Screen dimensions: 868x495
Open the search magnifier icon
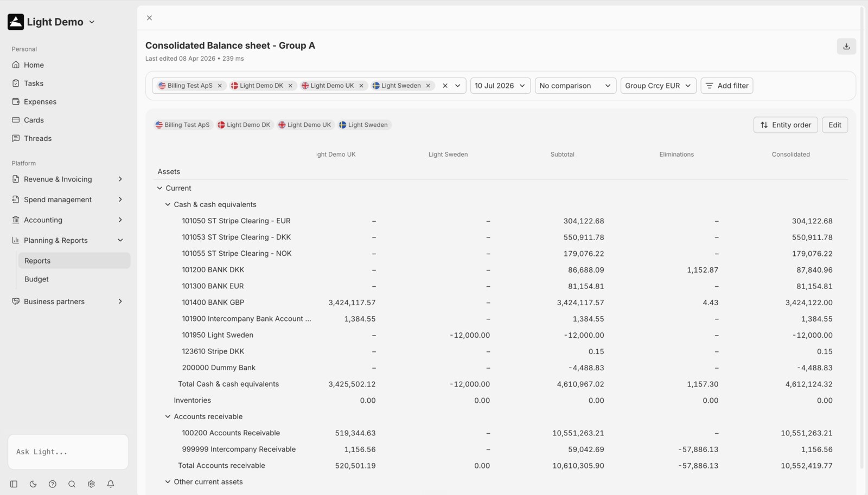point(72,484)
